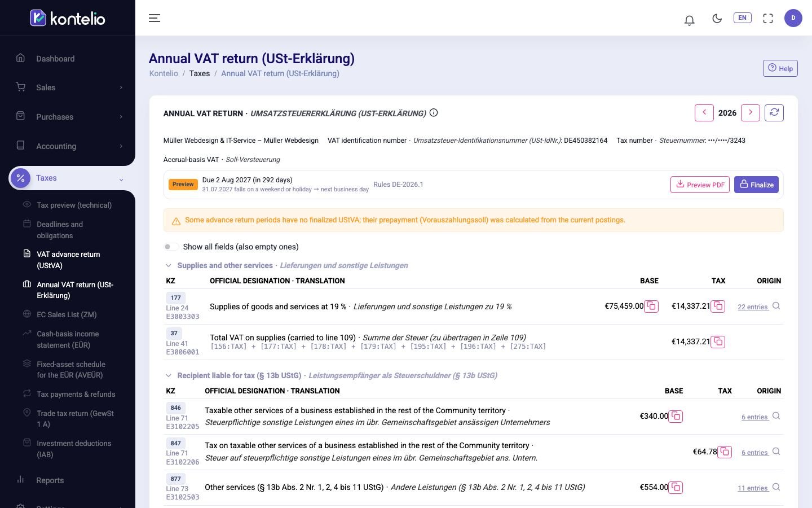Image resolution: width=812 pixels, height=508 pixels.
Task: Copy base amount €554.00
Action: click(x=676, y=488)
